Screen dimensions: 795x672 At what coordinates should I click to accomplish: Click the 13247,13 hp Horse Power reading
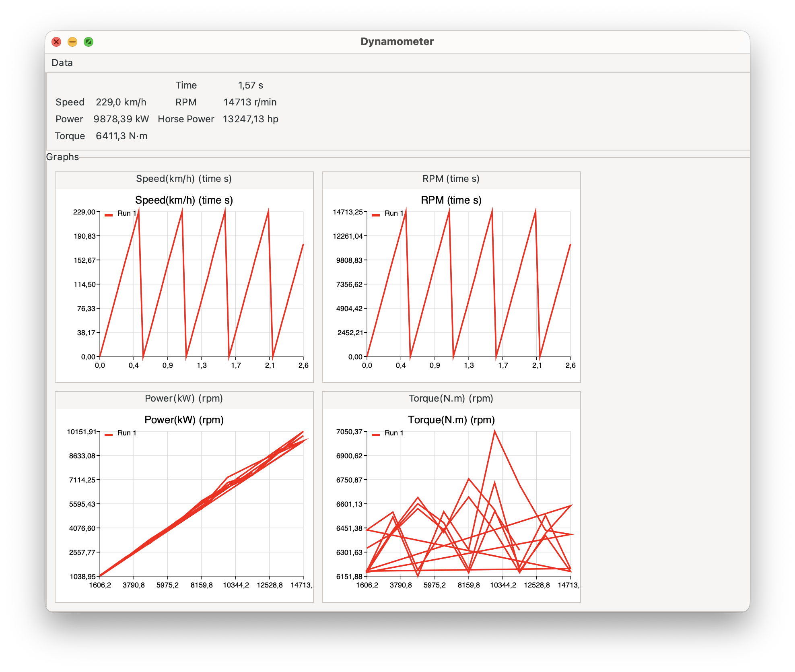pos(250,119)
